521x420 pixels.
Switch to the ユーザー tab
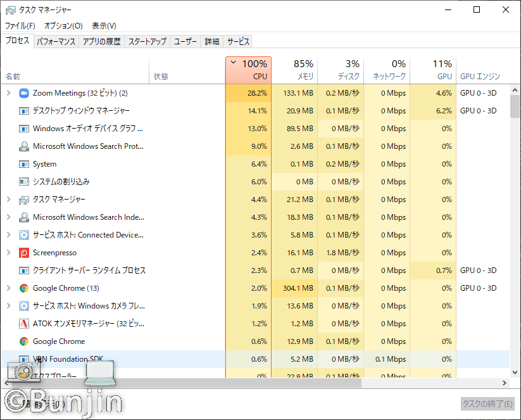(x=185, y=42)
